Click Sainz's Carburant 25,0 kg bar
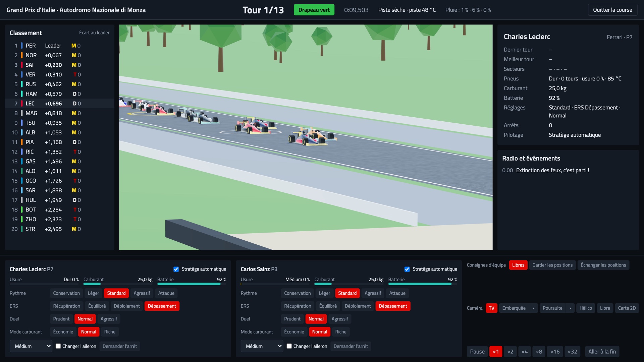Viewport: 644px width, 362px height. (x=349, y=284)
